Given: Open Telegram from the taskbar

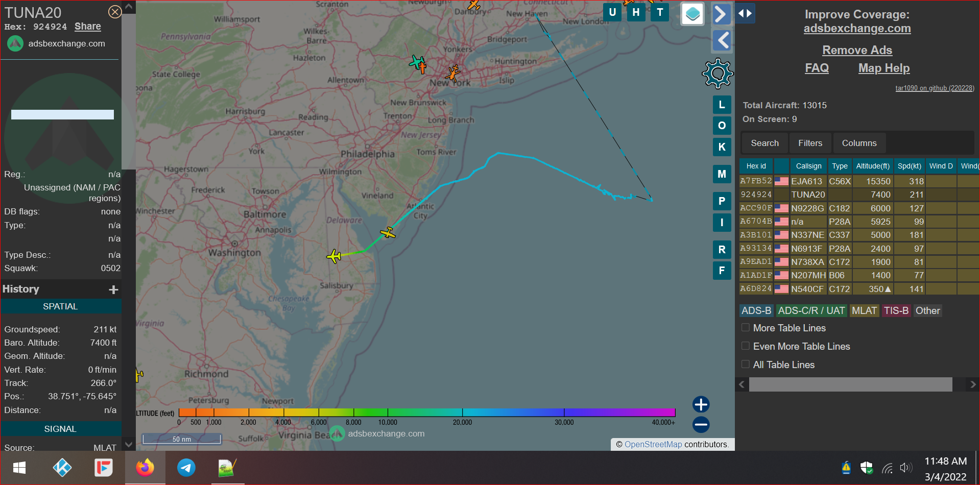Looking at the screenshot, I should 186,468.
